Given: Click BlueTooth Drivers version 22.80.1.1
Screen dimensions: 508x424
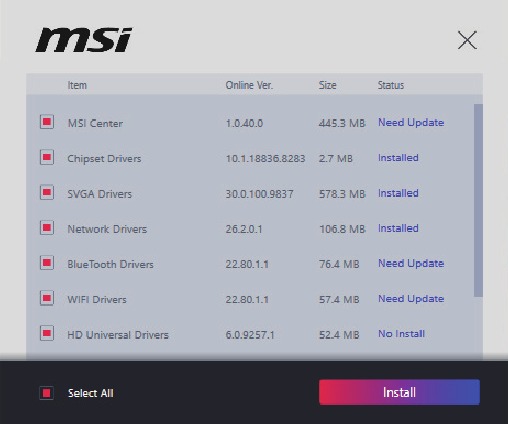Looking at the screenshot, I should (x=247, y=264).
